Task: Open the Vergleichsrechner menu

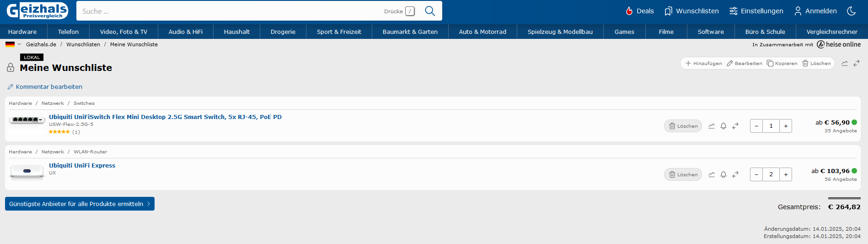Action: pyautogui.click(x=832, y=32)
